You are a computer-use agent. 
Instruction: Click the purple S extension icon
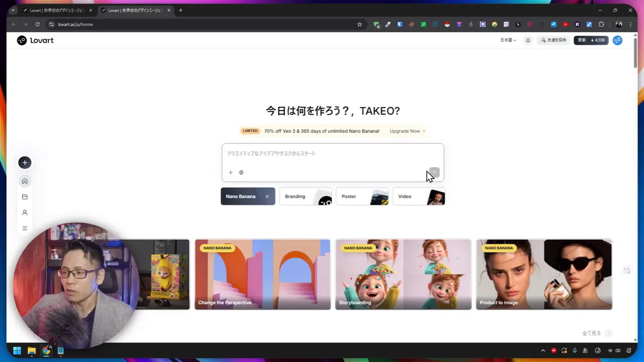click(482, 24)
